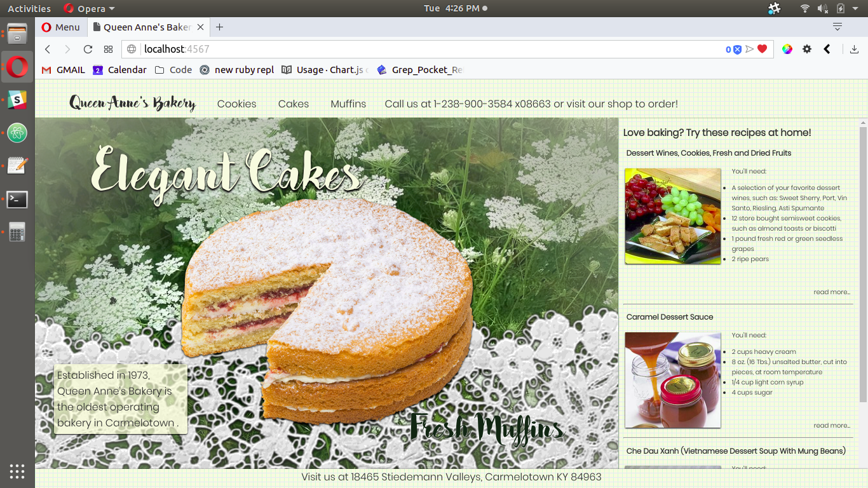This screenshot has width=868, height=488.
Task: Open the Code bookmarks folder
Action: click(x=173, y=70)
